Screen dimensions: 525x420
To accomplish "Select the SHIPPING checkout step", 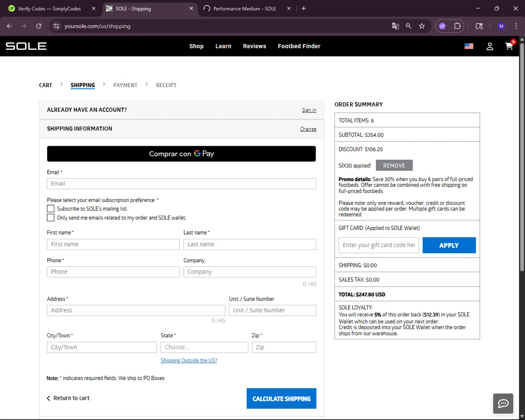I will [83, 85].
